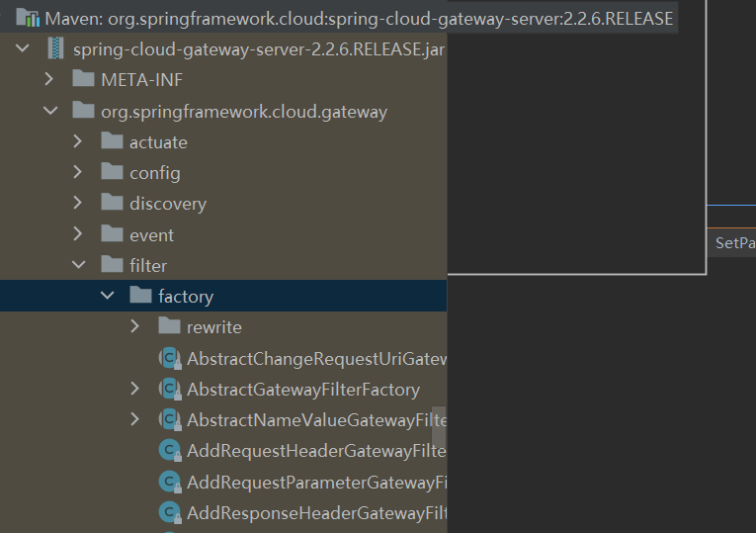Image resolution: width=756 pixels, height=533 pixels.
Task: Select the discovery package label
Action: 168,204
